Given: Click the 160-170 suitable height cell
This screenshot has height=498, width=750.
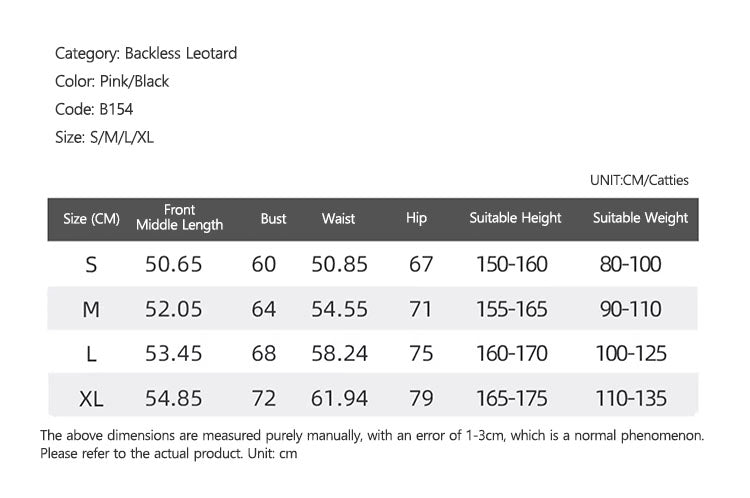Looking at the screenshot, I should pyautogui.click(x=512, y=354).
